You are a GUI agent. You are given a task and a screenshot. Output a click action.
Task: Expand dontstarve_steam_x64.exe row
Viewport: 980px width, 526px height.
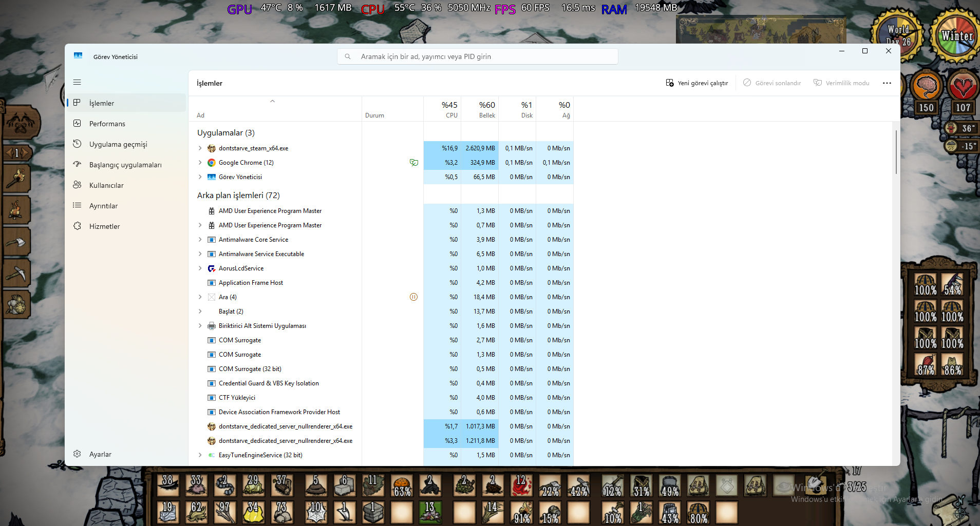(x=200, y=148)
